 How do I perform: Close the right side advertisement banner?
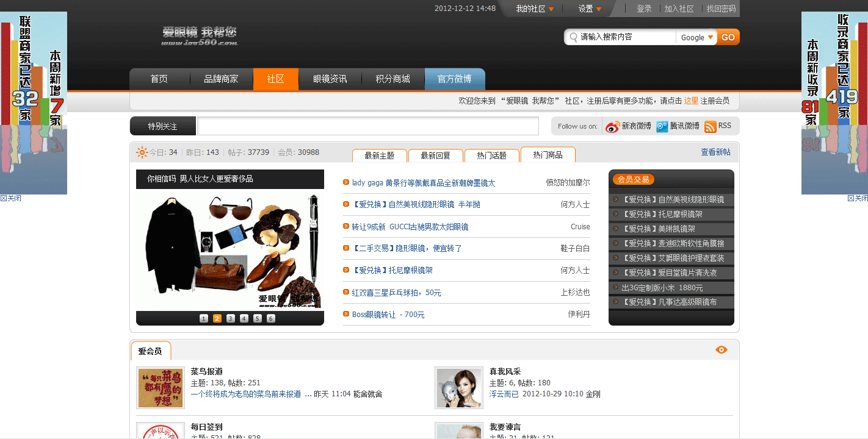tap(858, 198)
